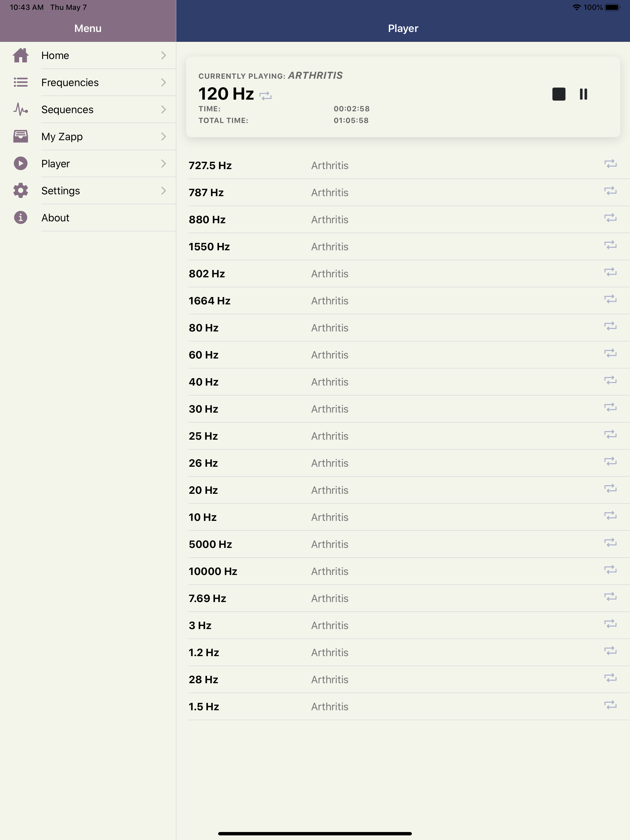Enable repeat for the 1.5 Hz row
This screenshot has height=840, width=630.
click(x=610, y=706)
